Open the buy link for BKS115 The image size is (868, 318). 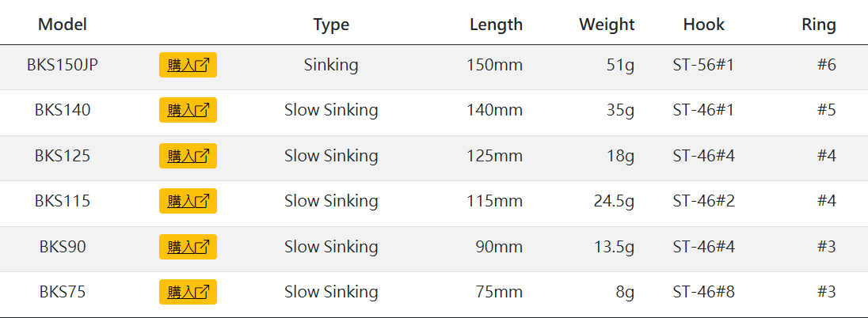point(188,201)
